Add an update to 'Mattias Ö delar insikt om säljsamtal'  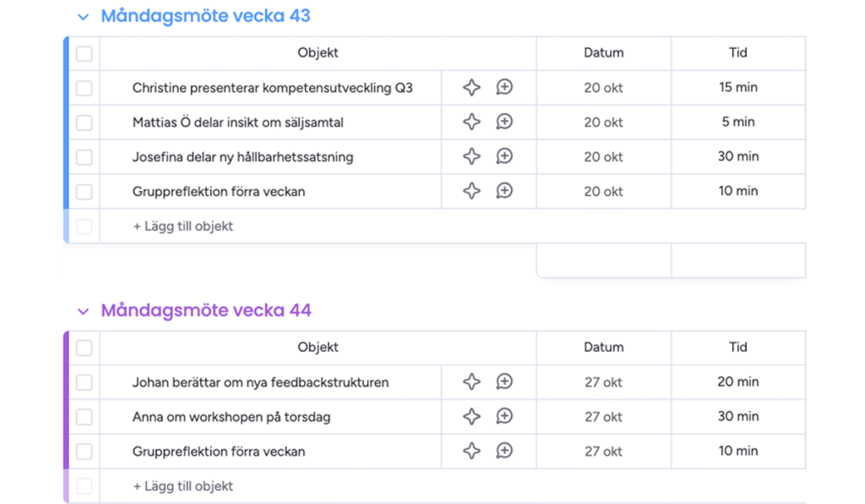point(505,122)
